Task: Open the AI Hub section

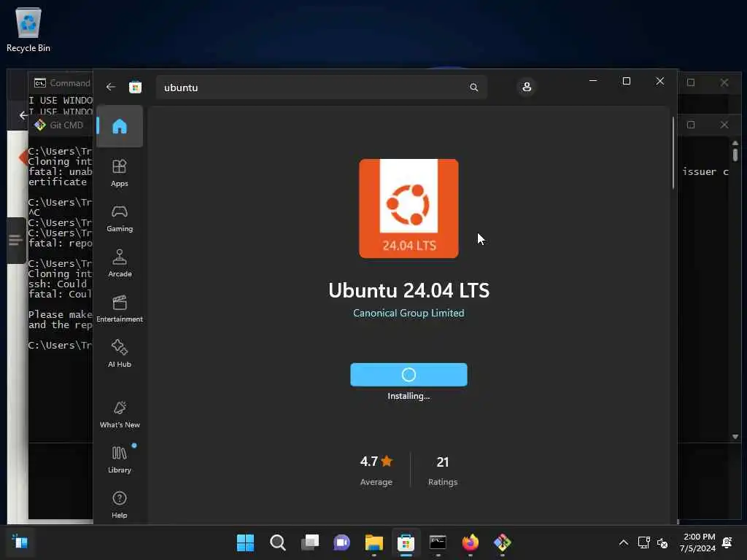Action: point(120,354)
